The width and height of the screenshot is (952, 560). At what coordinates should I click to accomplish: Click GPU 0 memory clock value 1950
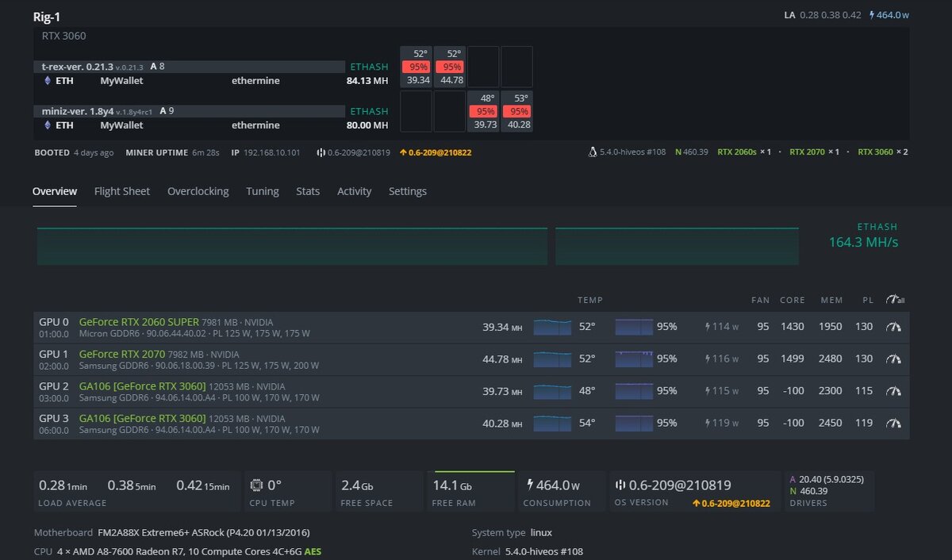coord(831,327)
